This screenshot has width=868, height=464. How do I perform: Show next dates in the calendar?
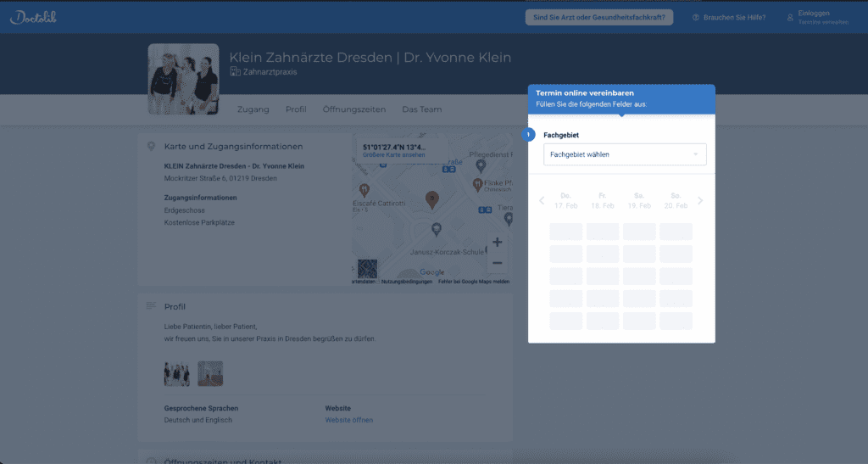[700, 201]
